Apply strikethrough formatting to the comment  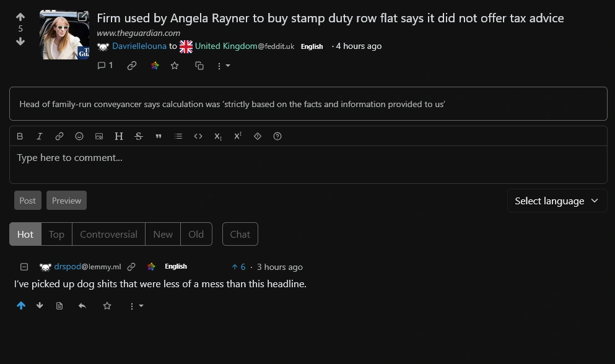tap(139, 136)
